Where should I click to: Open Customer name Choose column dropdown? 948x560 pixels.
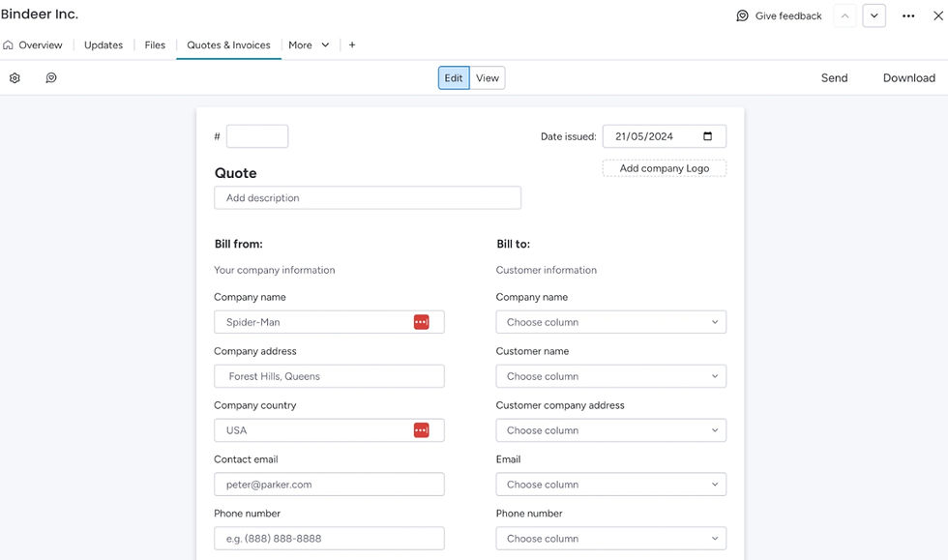coord(610,376)
